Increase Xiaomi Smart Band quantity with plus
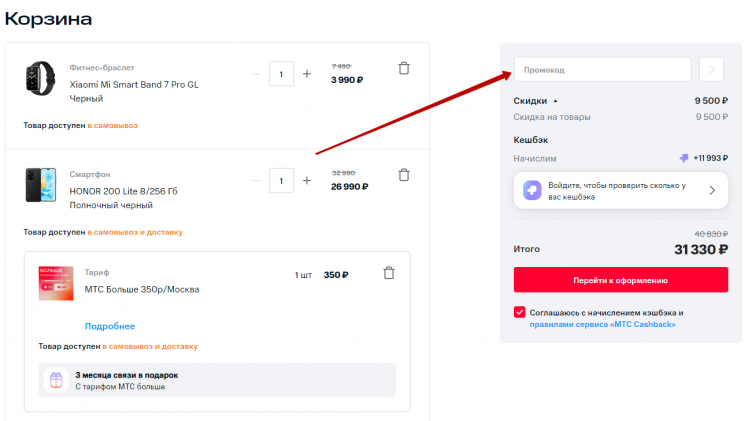The width and height of the screenshot is (752, 421). pyautogui.click(x=307, y=74)
